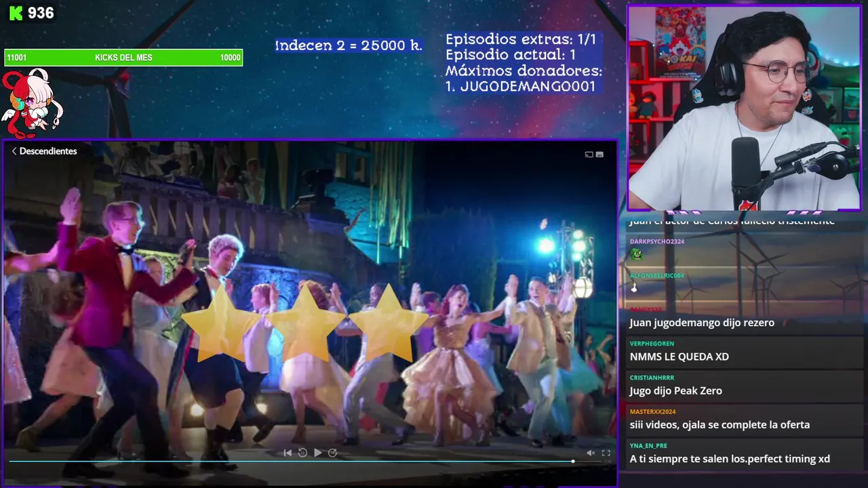Viewport: 868px width, 488px height.
Task: Click the ALFONSEELRIC004 username in chat
Action: (656, 276)
